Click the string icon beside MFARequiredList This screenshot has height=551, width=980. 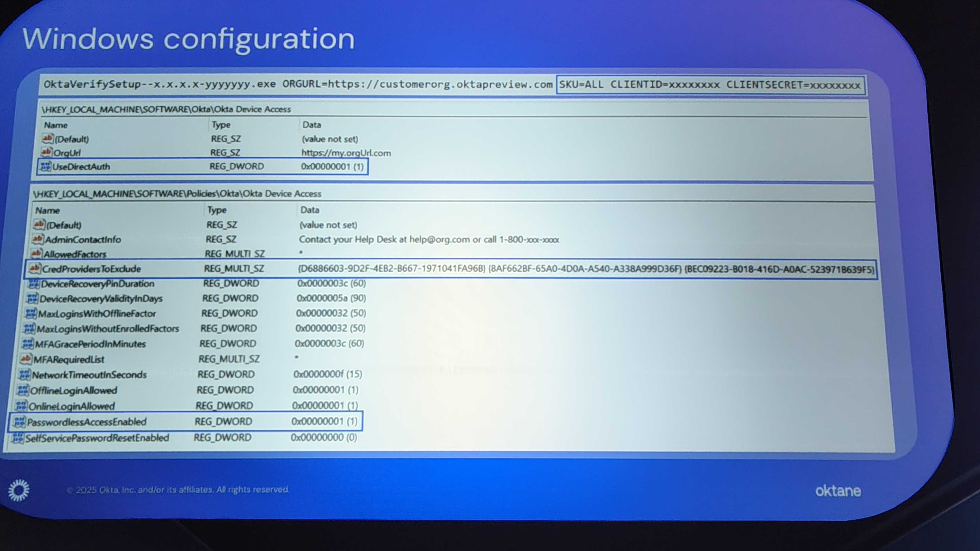coord(26,359)
